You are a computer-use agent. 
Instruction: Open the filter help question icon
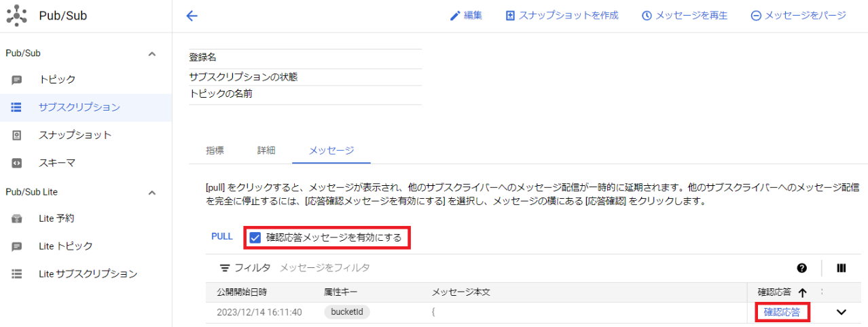coord(801,268)
